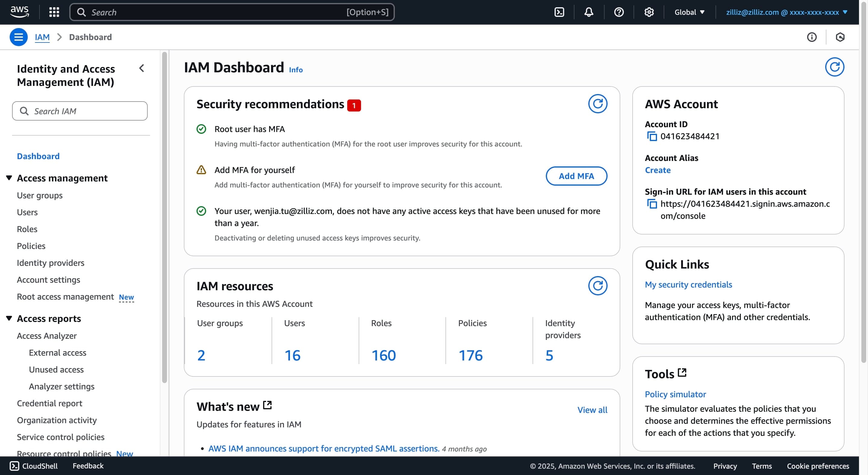The image size is (868, 475).
Task: Click the Security recommendations red count badge
Action: coord(354,105)
